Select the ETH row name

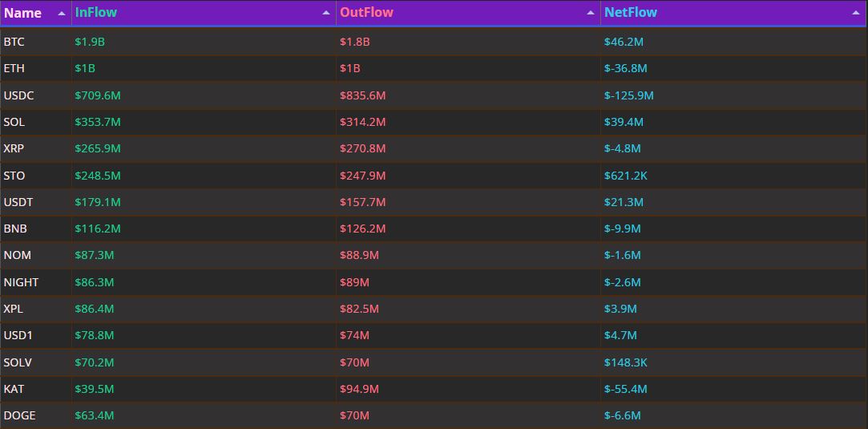tap(14, 68)
